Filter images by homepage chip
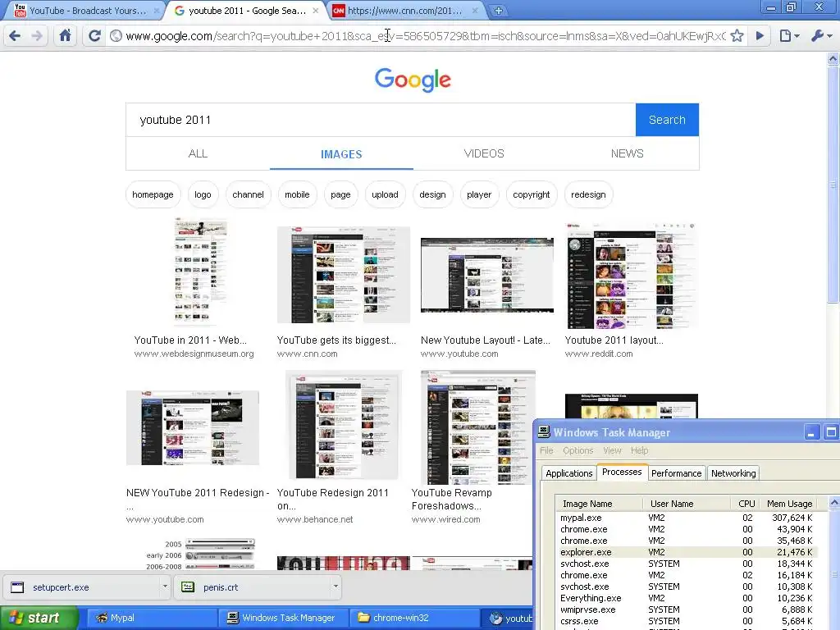 [153, 194]
